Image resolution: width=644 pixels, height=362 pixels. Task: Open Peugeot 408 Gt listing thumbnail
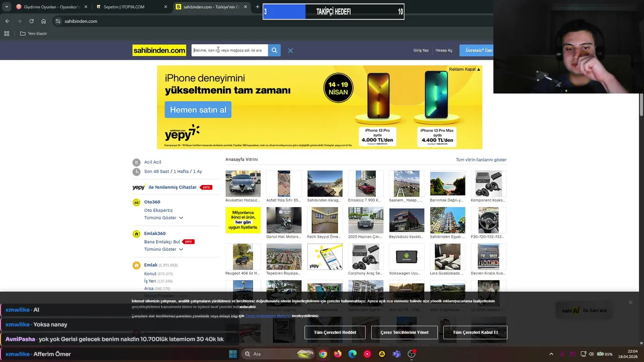pos(243,257)
